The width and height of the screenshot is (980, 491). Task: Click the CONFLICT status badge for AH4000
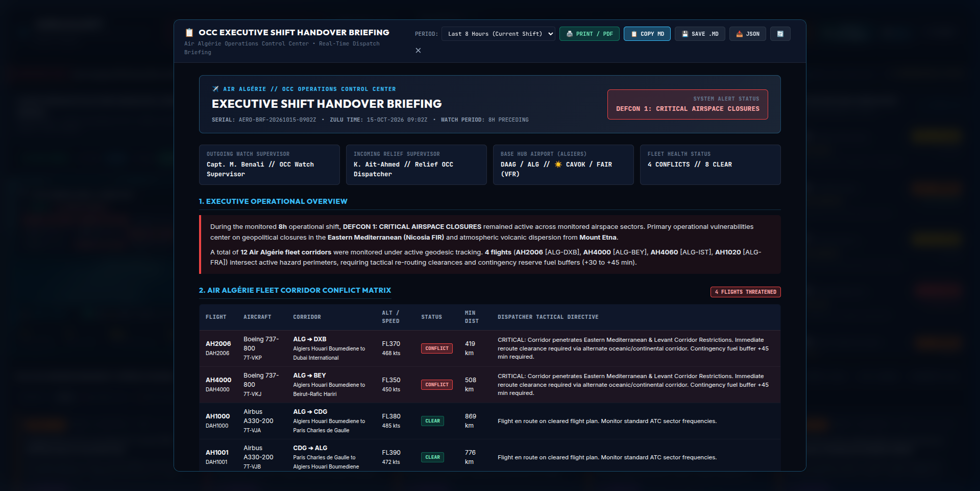[437, 385]
